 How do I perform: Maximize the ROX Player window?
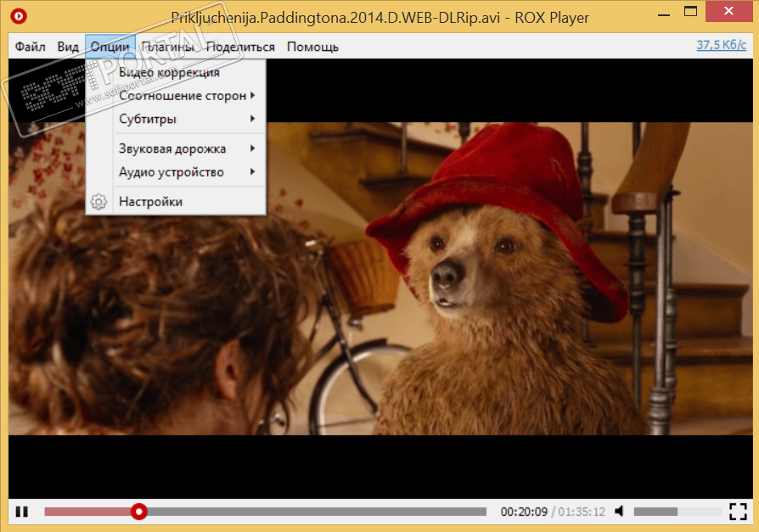(691, 12)
